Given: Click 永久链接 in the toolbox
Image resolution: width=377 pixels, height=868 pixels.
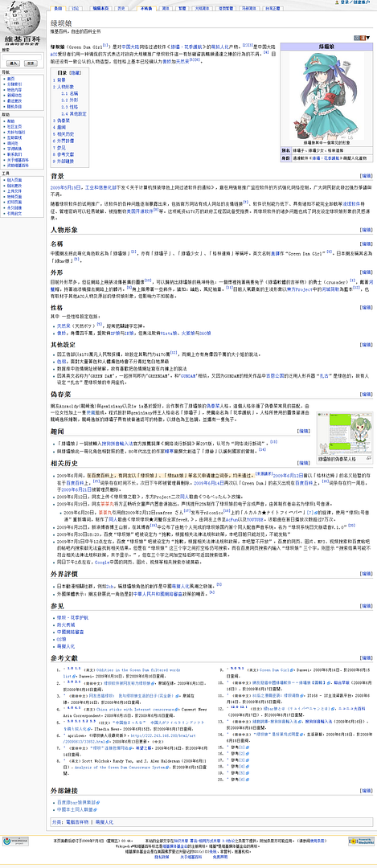Looking at the screenshot, I should pyautogui.click(x=14, y=207).
